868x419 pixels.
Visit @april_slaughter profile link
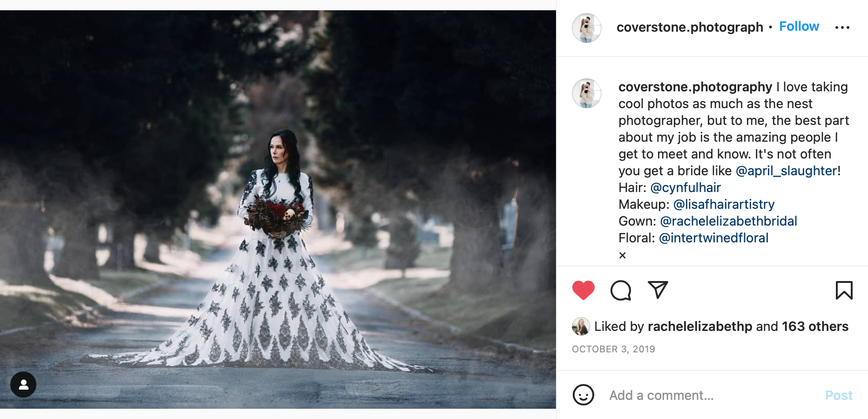(x=786, y=171)
